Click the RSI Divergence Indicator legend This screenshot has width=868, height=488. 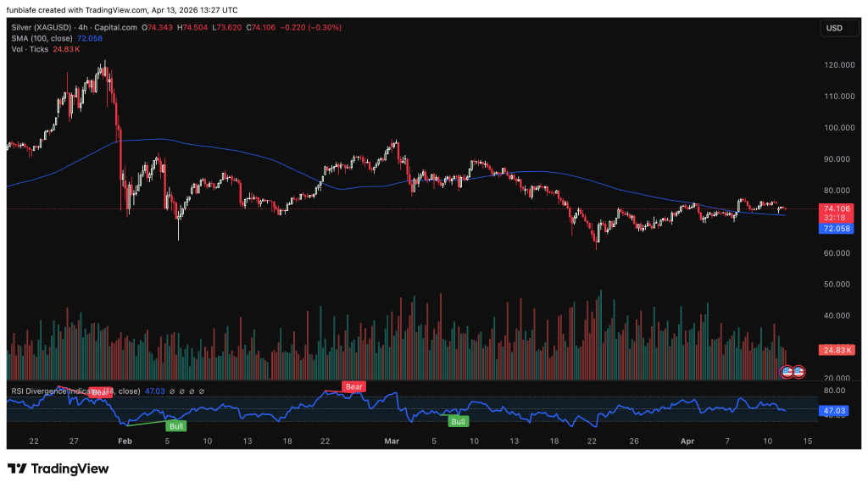click(x=75, y=391)
